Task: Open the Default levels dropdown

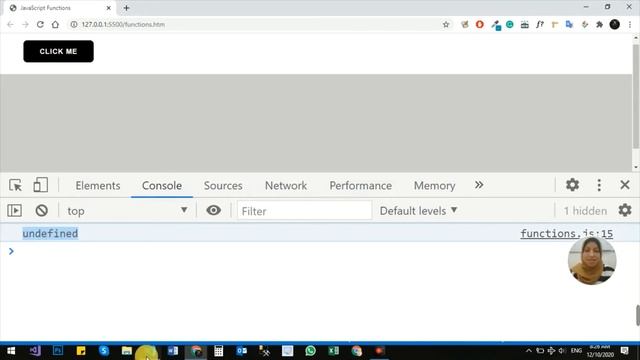Action: 418,211
